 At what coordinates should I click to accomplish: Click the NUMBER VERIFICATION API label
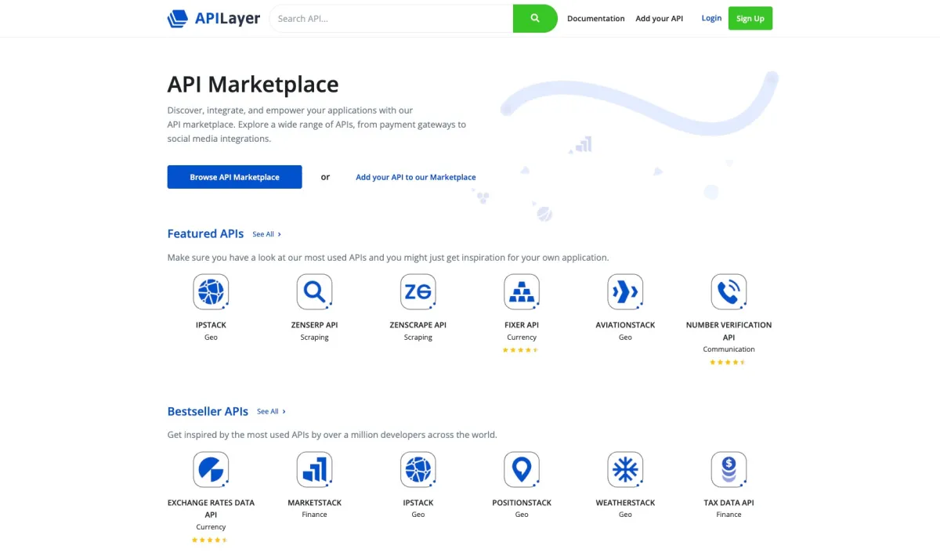[728, 331]
